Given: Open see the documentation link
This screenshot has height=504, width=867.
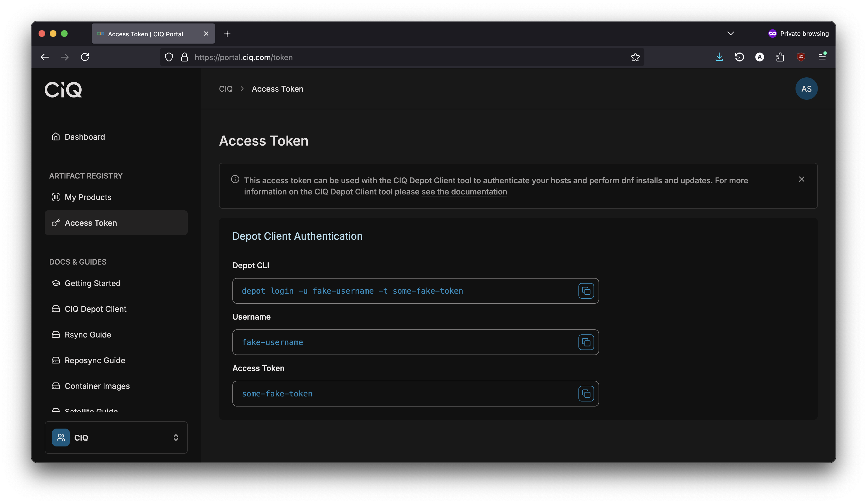Looking at the screenshot, I should coord(464,192).
